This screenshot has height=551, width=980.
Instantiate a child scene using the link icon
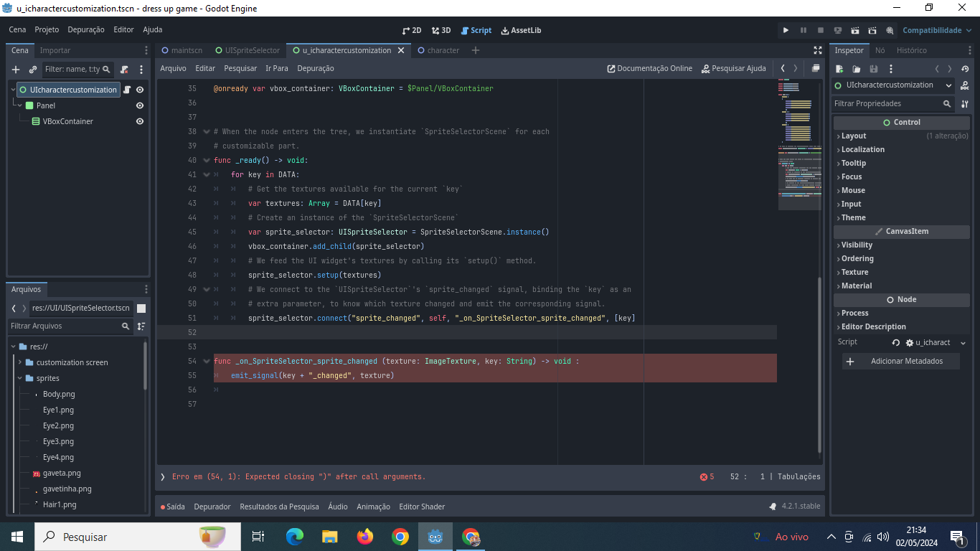[33, 70]
